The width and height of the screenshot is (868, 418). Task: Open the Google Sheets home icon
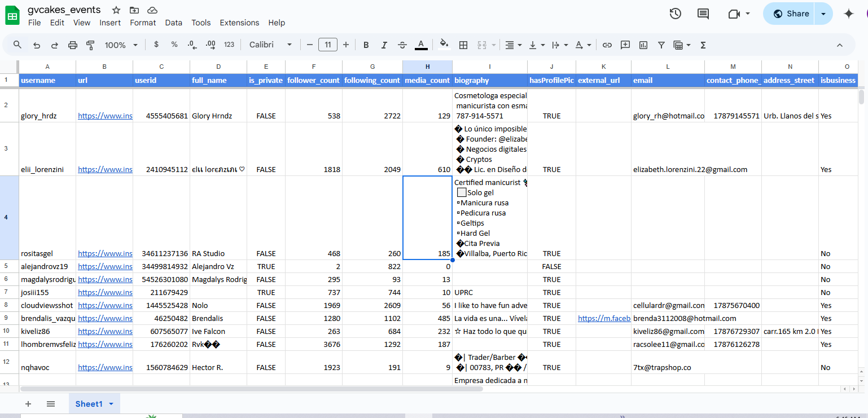click(x=12, y=15)
